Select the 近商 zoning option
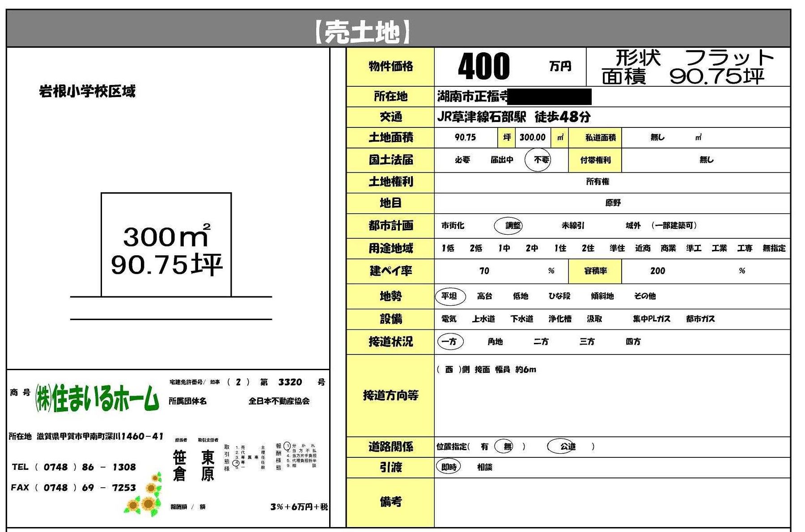Viewport: 805px width, 532px height. (643, 248)
